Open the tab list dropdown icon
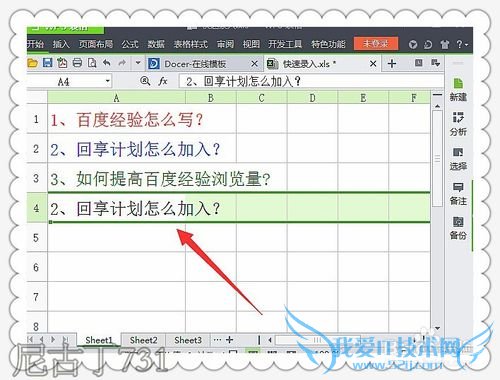This screenshot has width=500, height=380. coord(435,63)
